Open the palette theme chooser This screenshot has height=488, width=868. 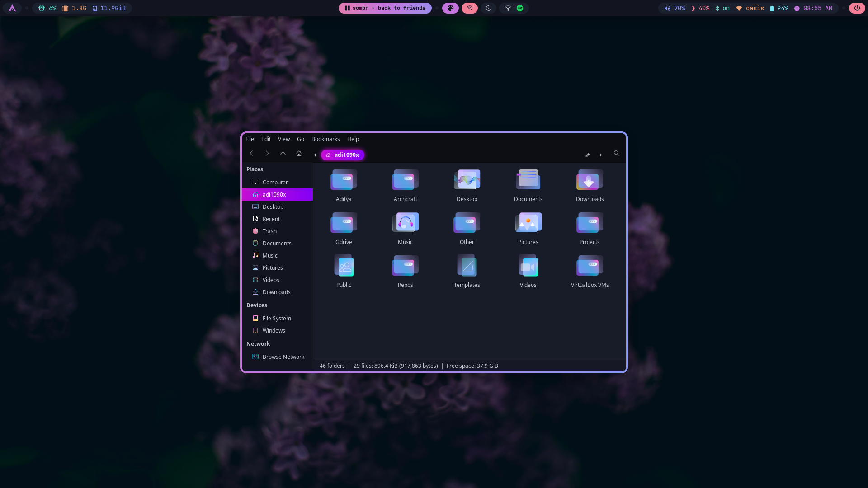click(x=450, y=8)
